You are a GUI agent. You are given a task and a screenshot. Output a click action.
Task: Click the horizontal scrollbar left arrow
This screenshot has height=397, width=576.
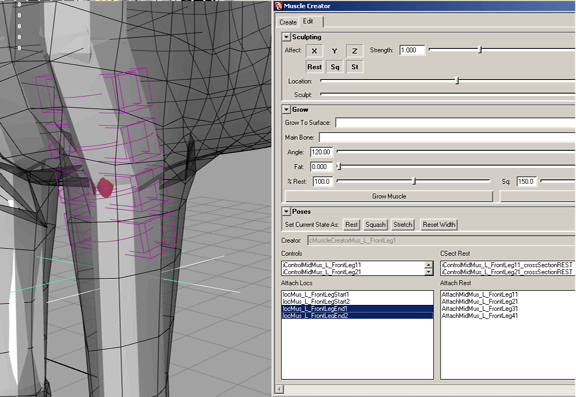[280, 389]
